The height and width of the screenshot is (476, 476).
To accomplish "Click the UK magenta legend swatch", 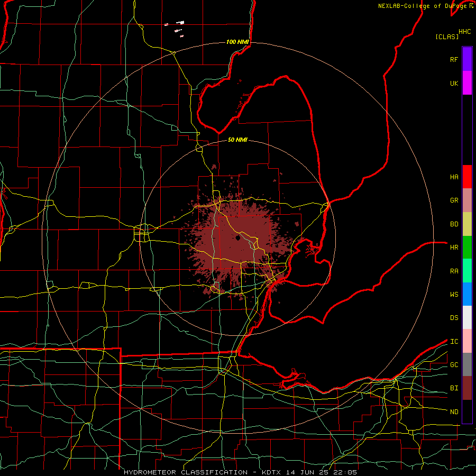I will pyautogui.click(x=467, y=83).
